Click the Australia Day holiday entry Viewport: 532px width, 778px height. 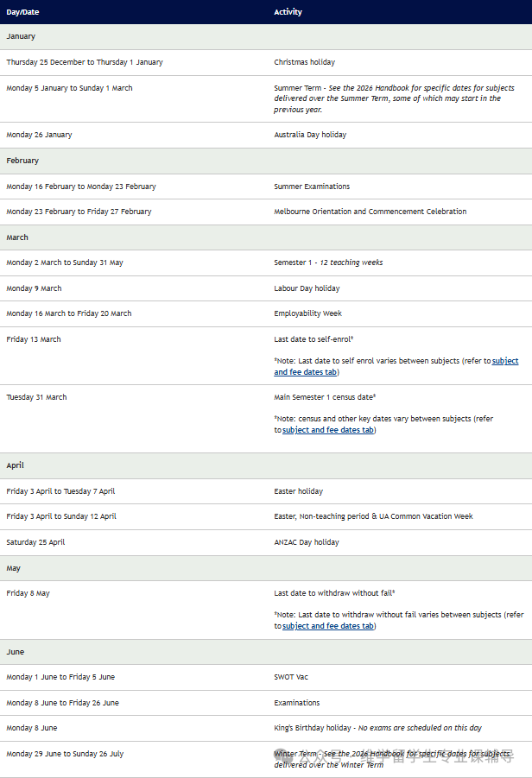pyautogui.click(x=310, y=135)
